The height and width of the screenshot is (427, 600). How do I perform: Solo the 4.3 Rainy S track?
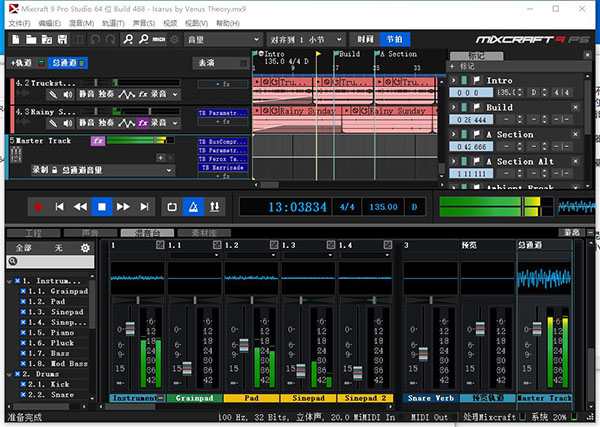coord(106,123)
